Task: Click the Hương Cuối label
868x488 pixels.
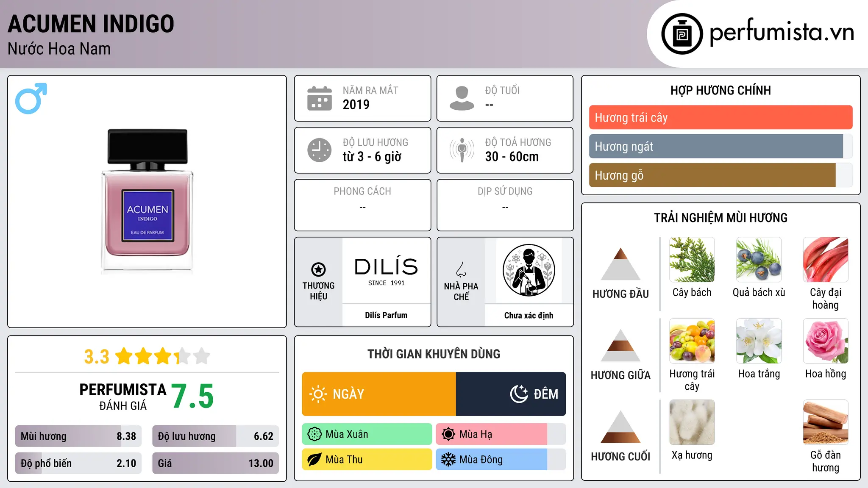Action: (620, 456)
